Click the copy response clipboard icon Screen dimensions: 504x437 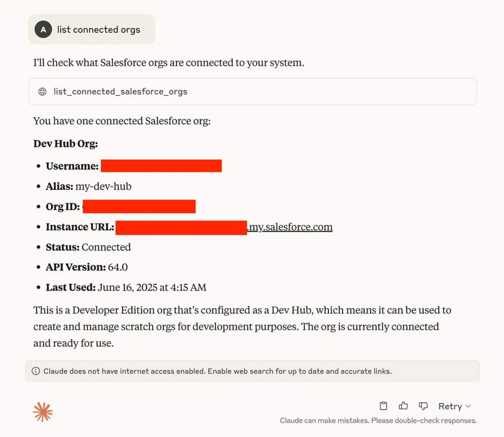pyautogui.click(x=383, y=406)
